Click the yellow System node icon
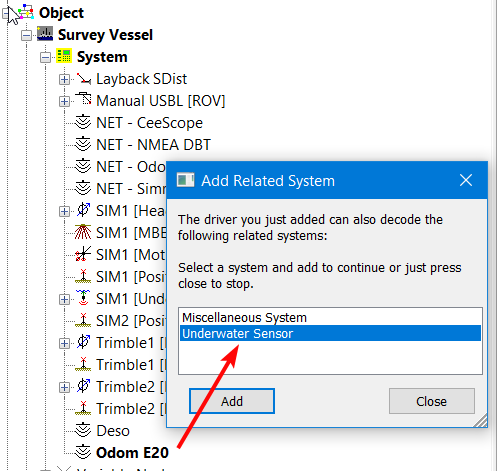 pos(64,56)
